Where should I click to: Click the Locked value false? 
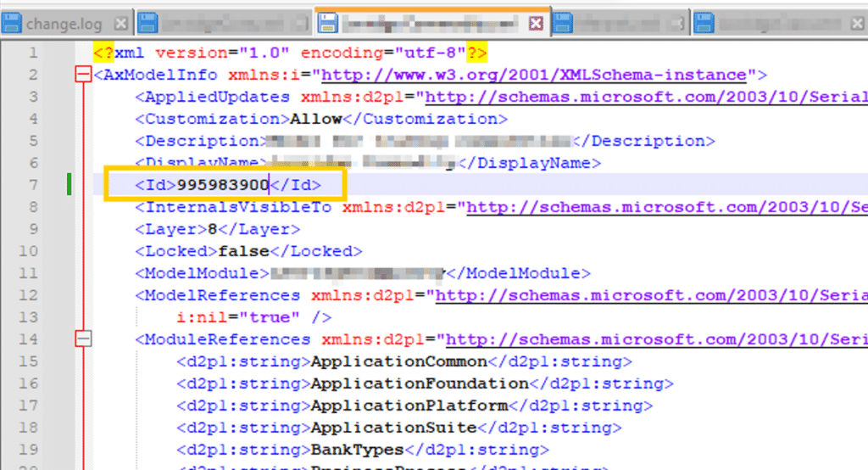tap(243, 251)
